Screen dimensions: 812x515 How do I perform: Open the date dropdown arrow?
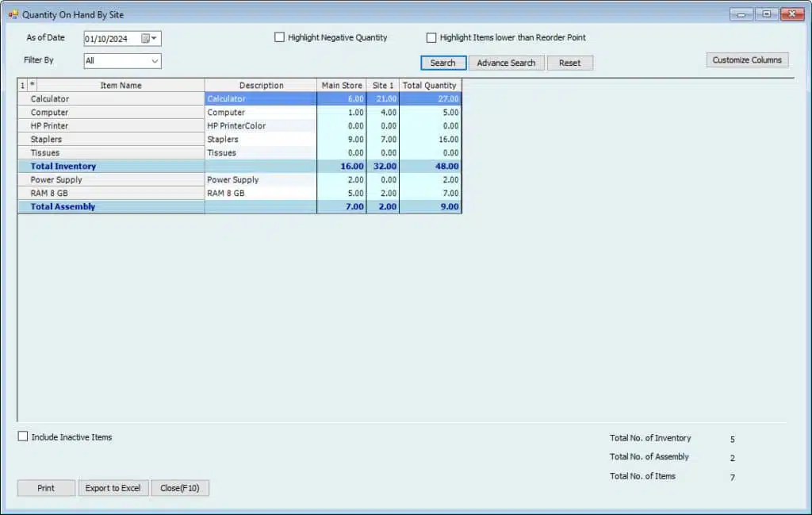(155, 38)
